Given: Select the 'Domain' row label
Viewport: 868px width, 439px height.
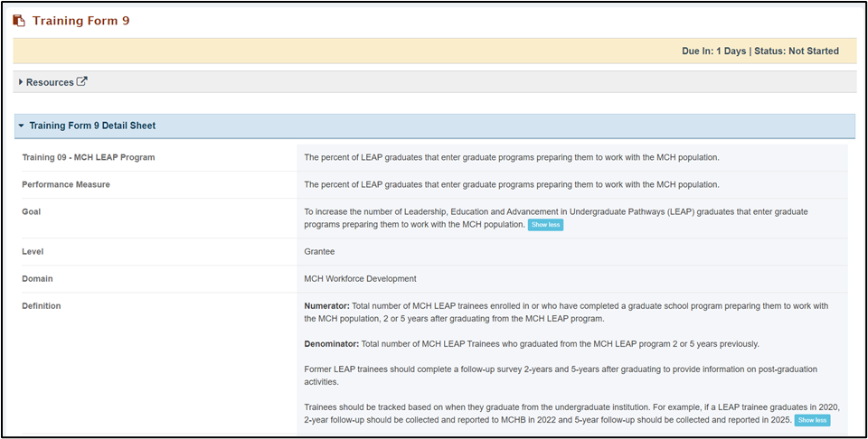Looking at the screenshot, I should (x=38, y=278).
